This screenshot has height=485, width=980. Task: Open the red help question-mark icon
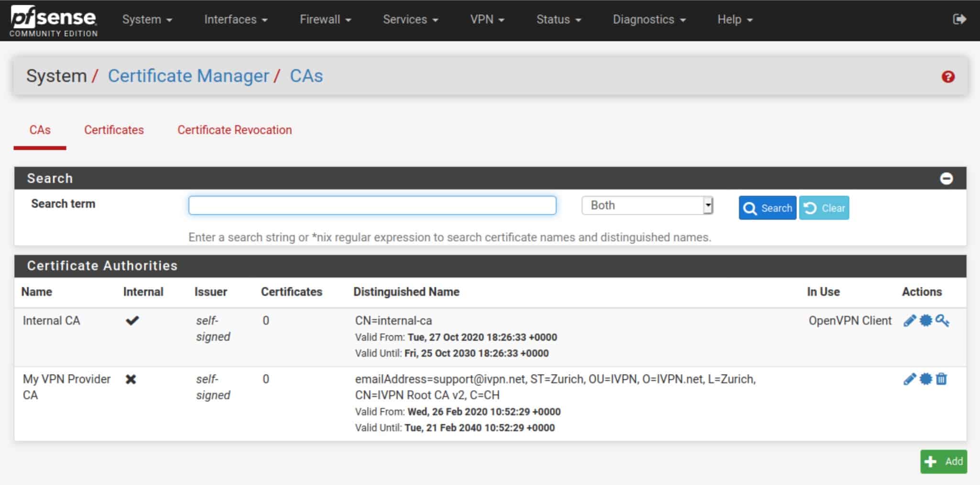[948, 77]
